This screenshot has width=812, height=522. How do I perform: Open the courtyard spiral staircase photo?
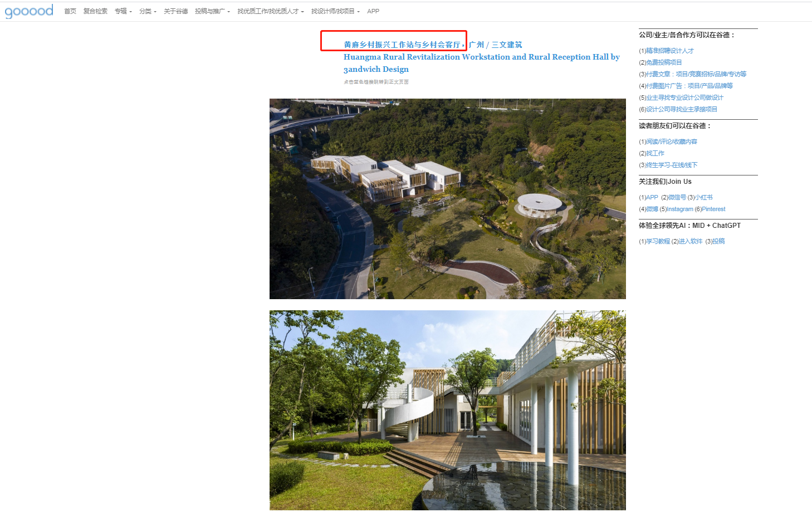[x=447, y=410]
